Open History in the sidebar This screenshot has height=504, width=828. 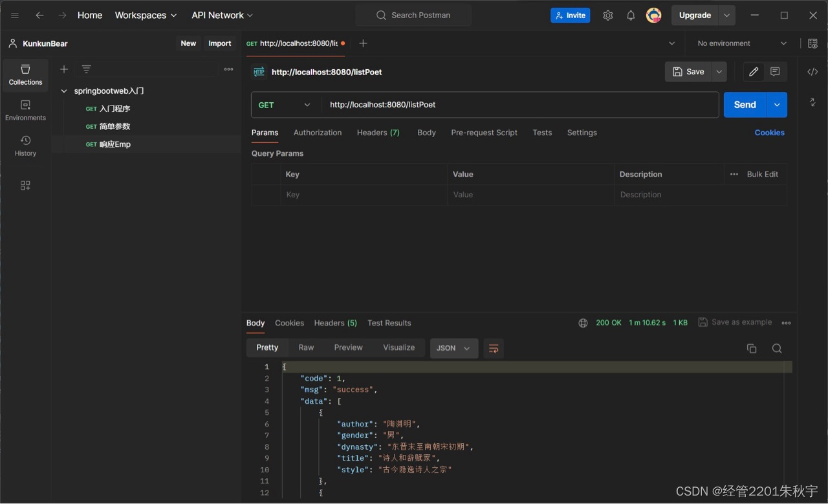pyautogui.click(x=25, y=146)
